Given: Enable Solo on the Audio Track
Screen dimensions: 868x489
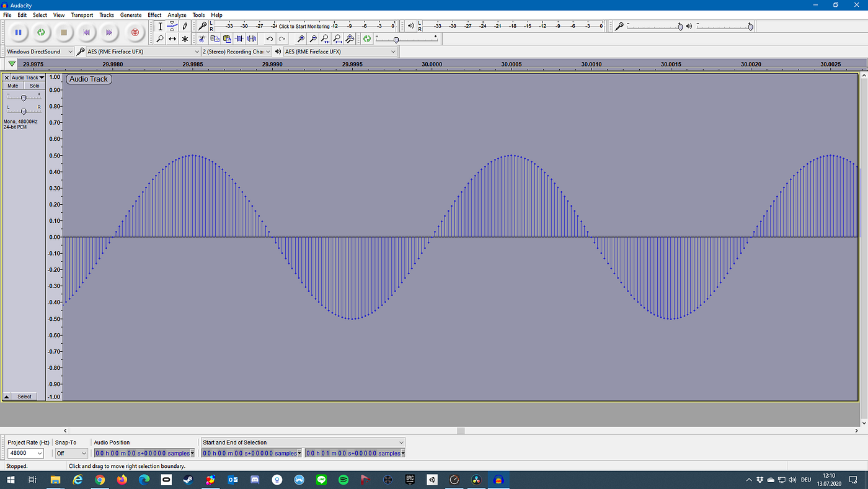Looking at the screenshot, I should tap(34, 85).
